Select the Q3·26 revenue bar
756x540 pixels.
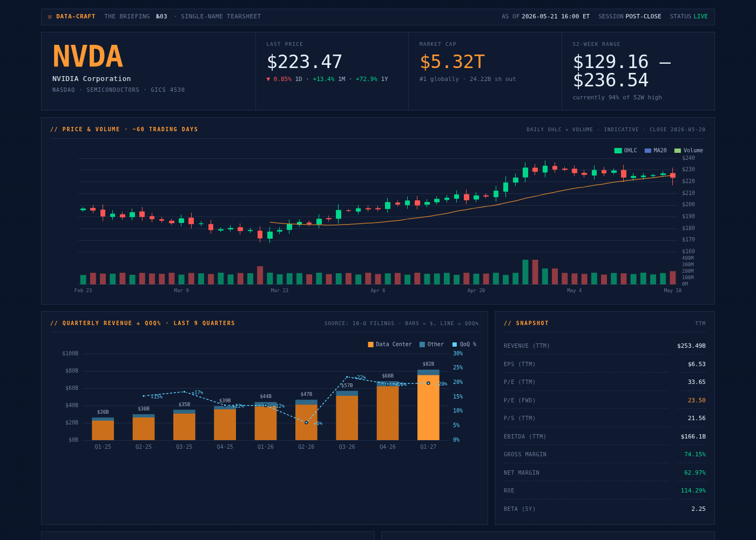pyautogui.click(x=347, y=416)
